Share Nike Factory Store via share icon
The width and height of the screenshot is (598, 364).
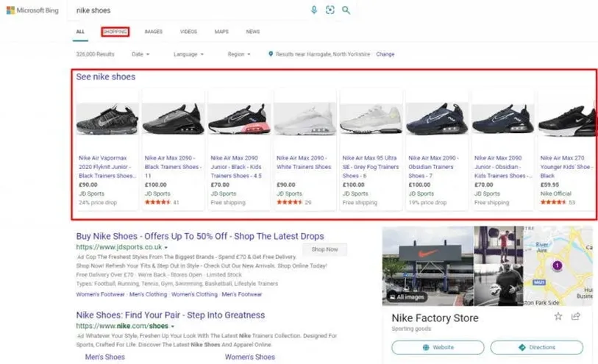coord(575,316)
